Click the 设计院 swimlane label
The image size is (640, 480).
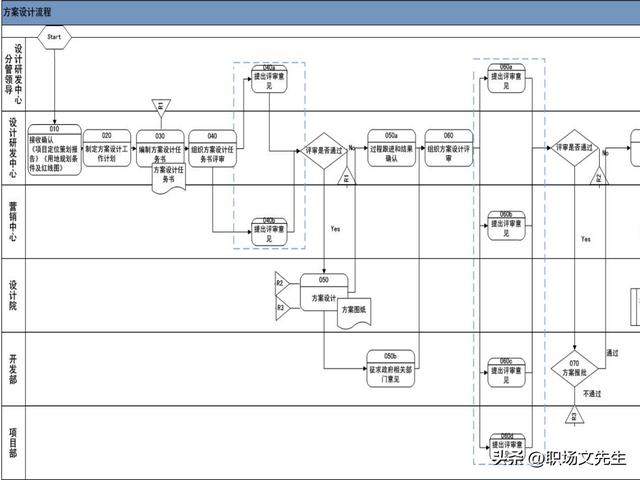tap(13, 295)
